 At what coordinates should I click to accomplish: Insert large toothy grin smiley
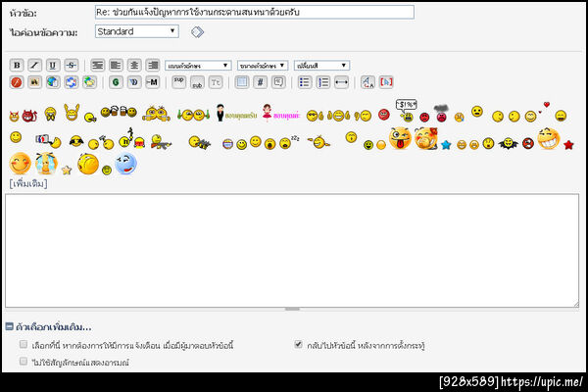(x=548, y=139)
